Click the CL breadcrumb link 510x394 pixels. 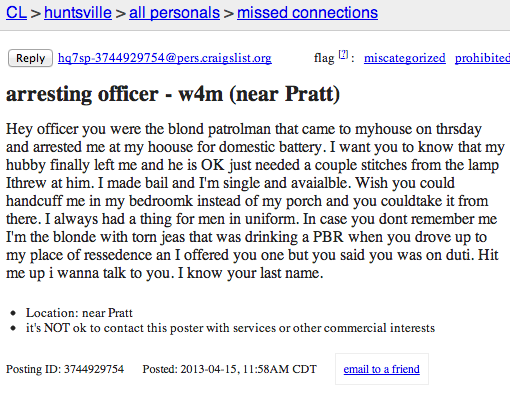(x=16, y=13)
